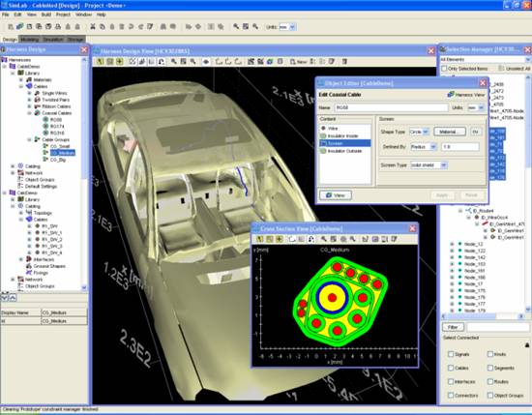Click the Harness View icon in the Object Editor
532x415 pixels.
451,95
